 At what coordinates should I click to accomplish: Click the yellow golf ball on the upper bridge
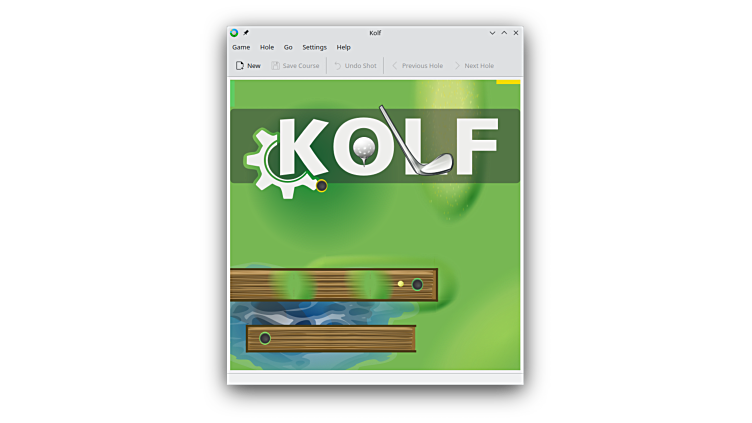click(401, 284)
